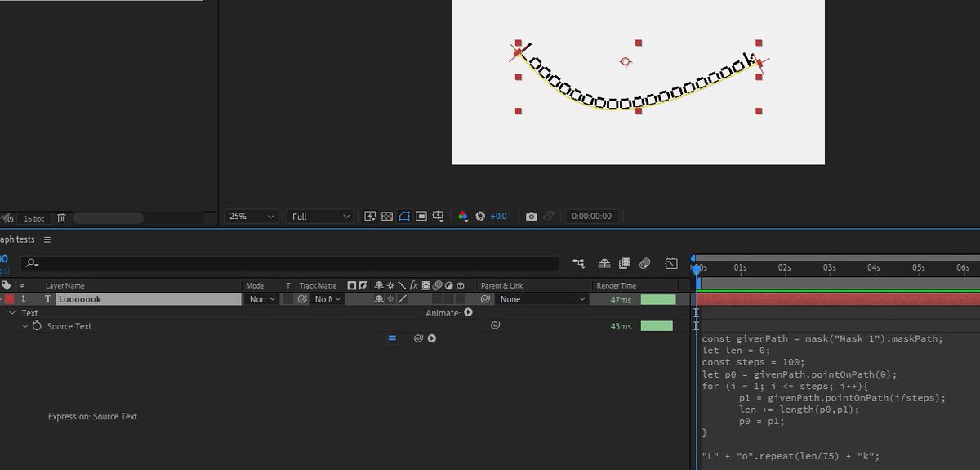Collapse the Text property group
The image size is (980, 470).
pos(12,313)
